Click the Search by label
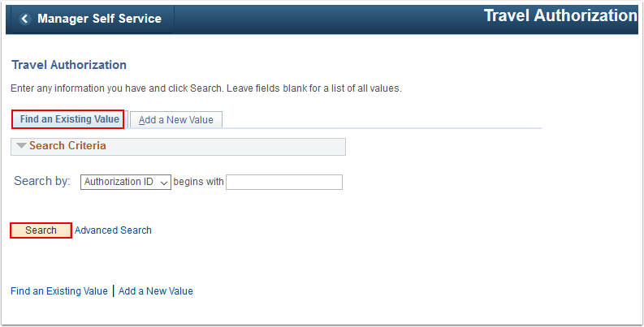 tap(42, 181)
